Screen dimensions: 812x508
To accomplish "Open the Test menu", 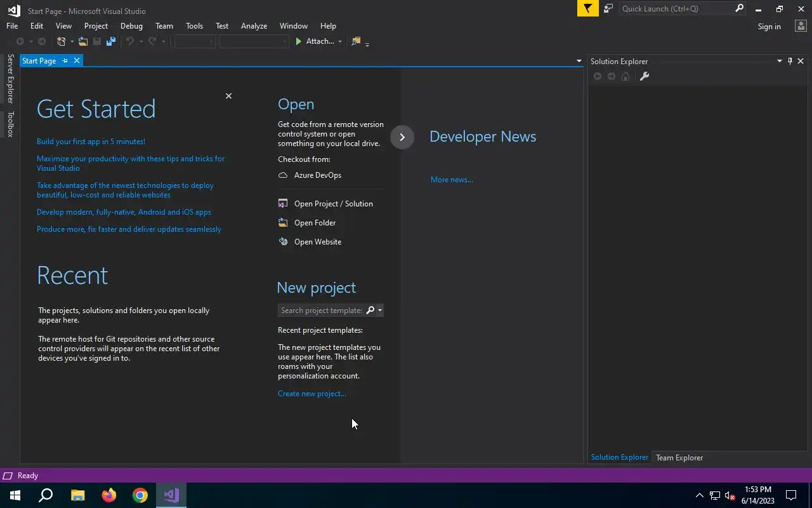I will tap(222, 26).
